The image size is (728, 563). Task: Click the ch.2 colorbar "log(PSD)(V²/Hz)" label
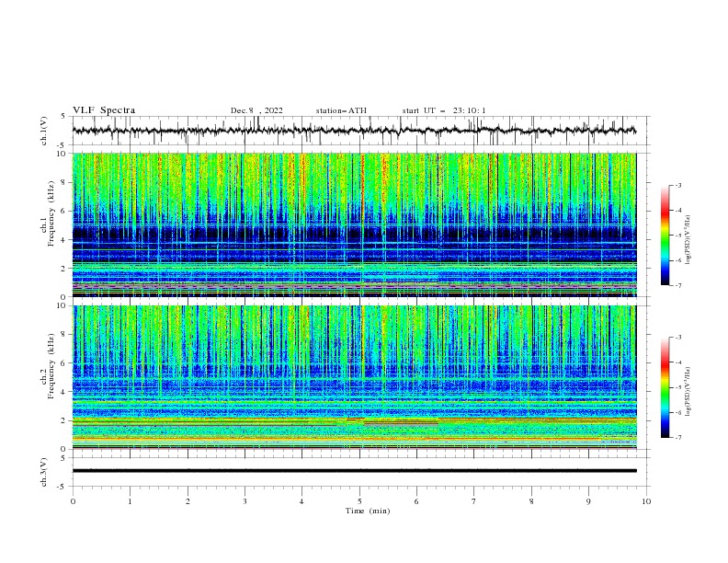(x=688, y=392)
